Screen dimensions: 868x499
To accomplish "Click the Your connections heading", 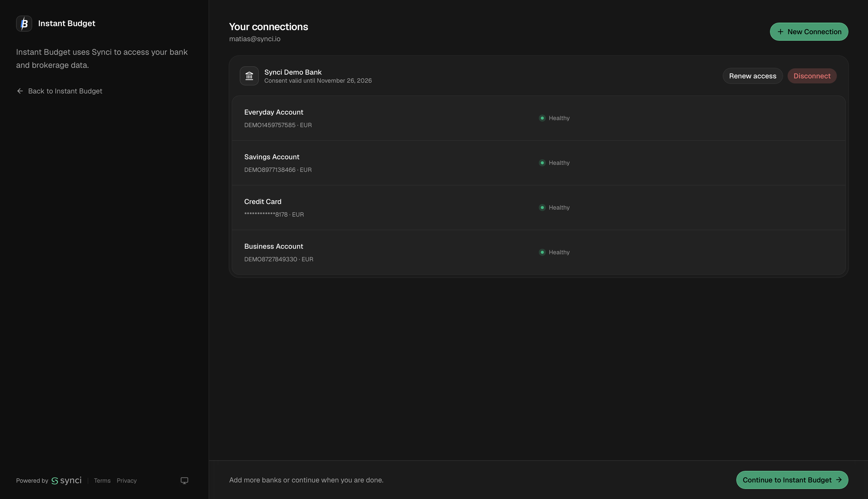I will pos(268,27).
